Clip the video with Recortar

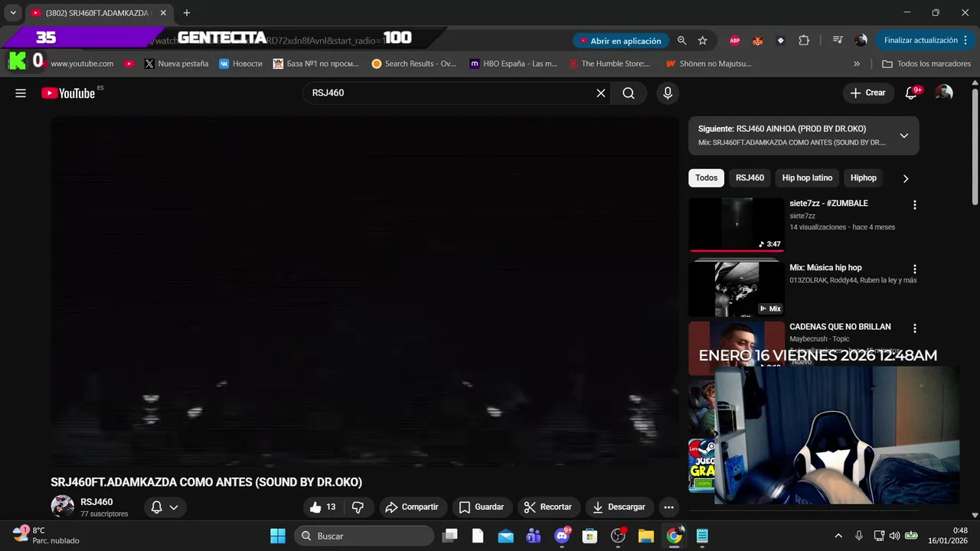(x=548, y=507)
